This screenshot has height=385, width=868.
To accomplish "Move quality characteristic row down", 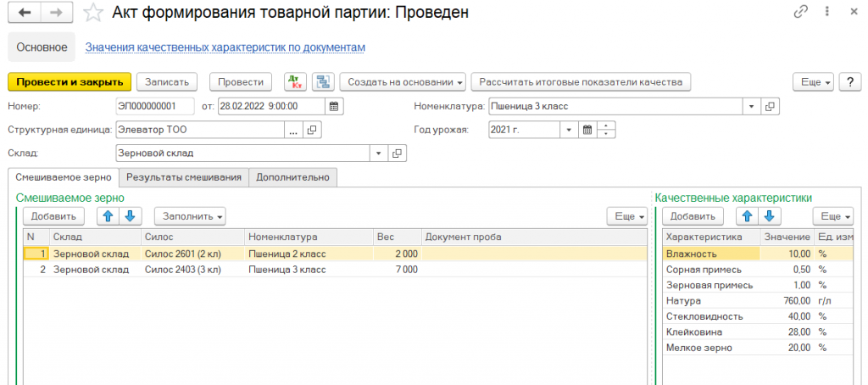I will tap(770, 216).
